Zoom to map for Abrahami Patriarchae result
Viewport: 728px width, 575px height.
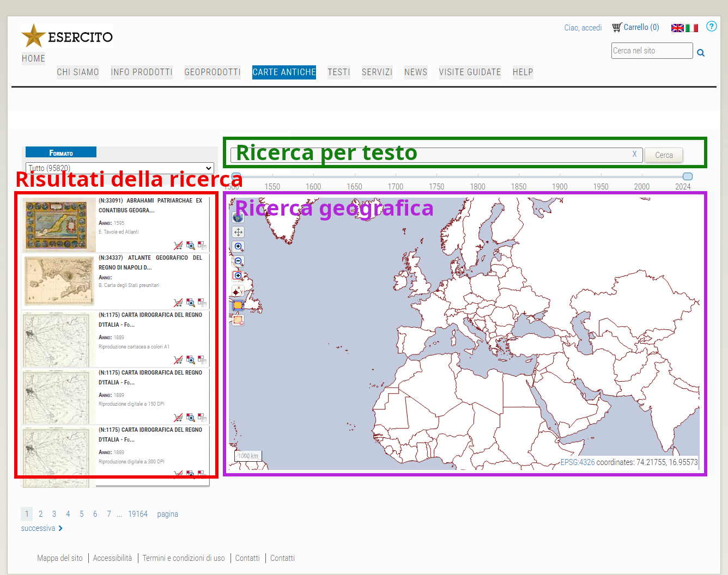click(x=190, y=246)
